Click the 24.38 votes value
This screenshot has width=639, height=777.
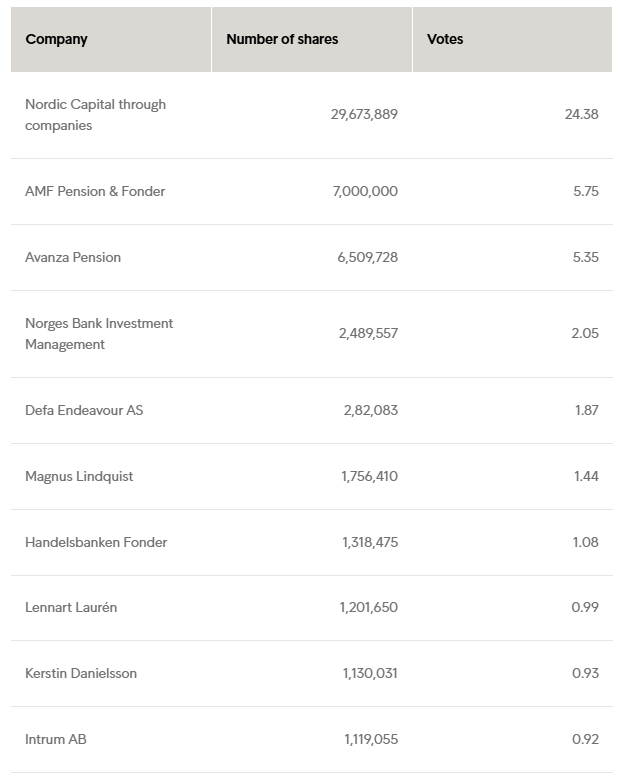[x=581, y=114]
